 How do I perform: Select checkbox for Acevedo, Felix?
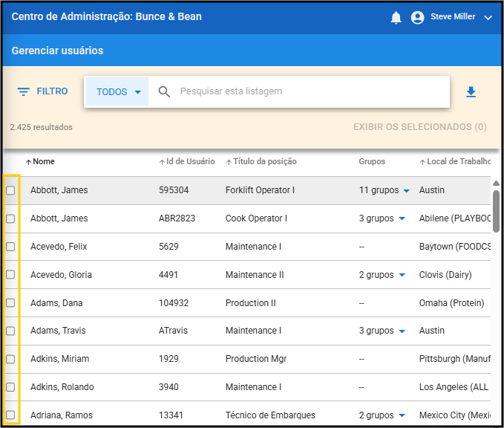(10, 247)
